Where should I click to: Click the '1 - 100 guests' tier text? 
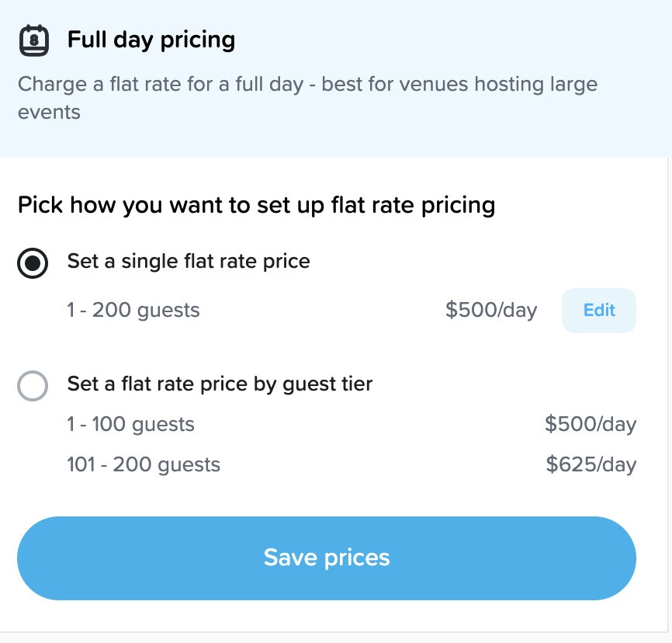(x=131, y=425)
